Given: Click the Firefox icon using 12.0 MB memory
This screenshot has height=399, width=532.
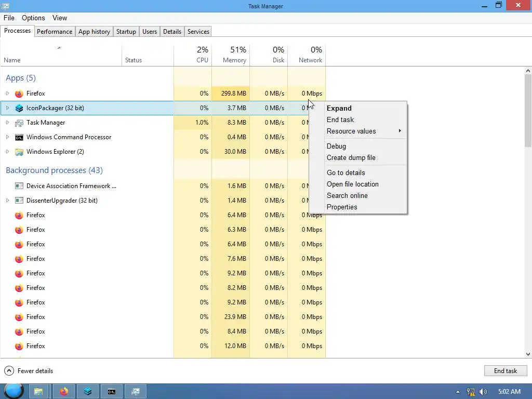Looking at the screenshot, I should pyautogui.click(x=19, y=346).
